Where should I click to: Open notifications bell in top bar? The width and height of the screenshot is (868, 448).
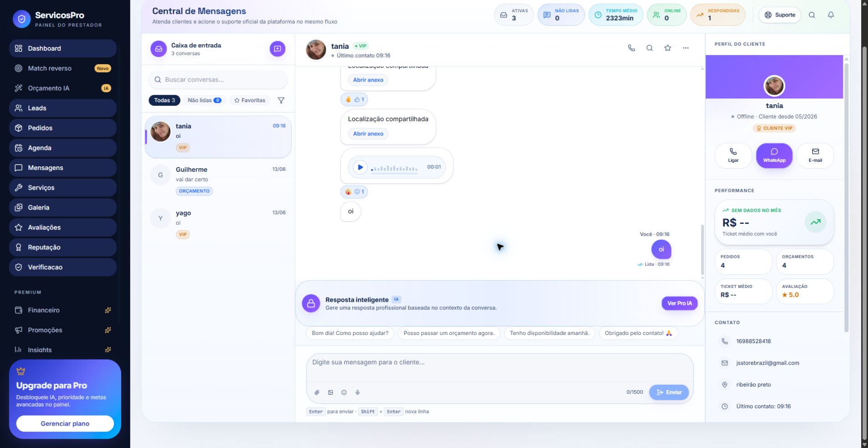(831, 15)
